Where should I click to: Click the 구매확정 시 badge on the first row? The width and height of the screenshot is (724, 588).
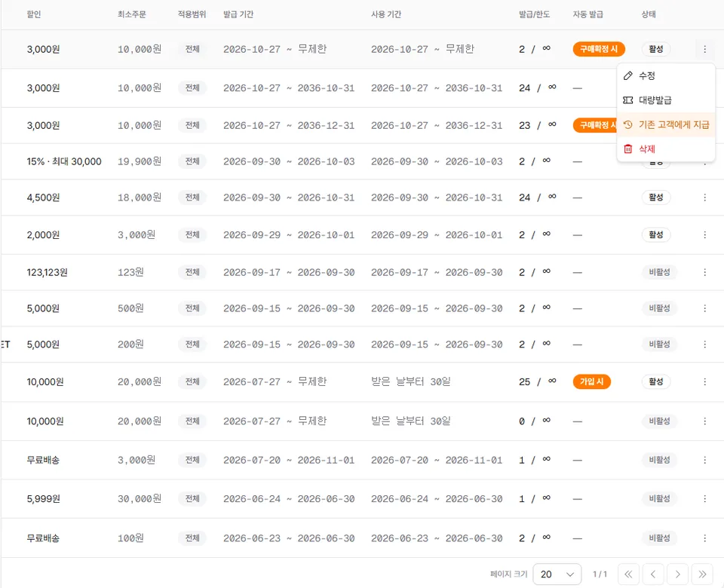tap(599, 49)
